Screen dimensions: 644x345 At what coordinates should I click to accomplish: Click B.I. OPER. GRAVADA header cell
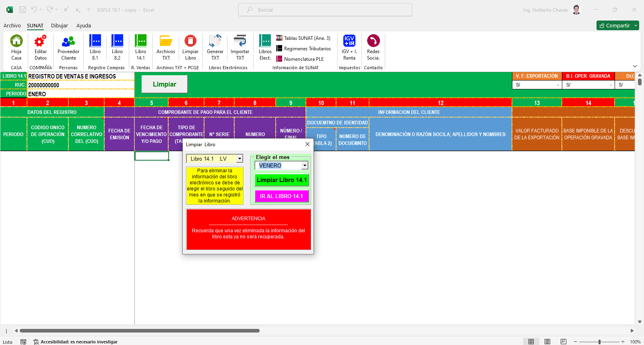(588, 76)
